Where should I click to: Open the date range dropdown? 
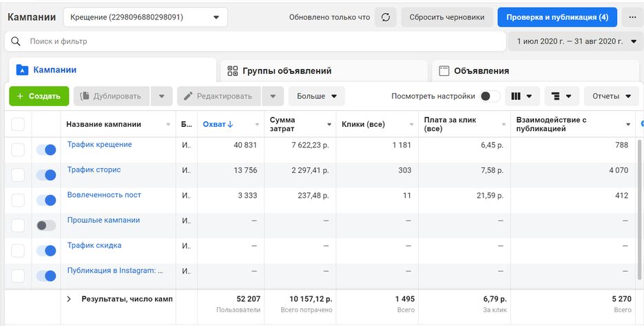point(576,41)
